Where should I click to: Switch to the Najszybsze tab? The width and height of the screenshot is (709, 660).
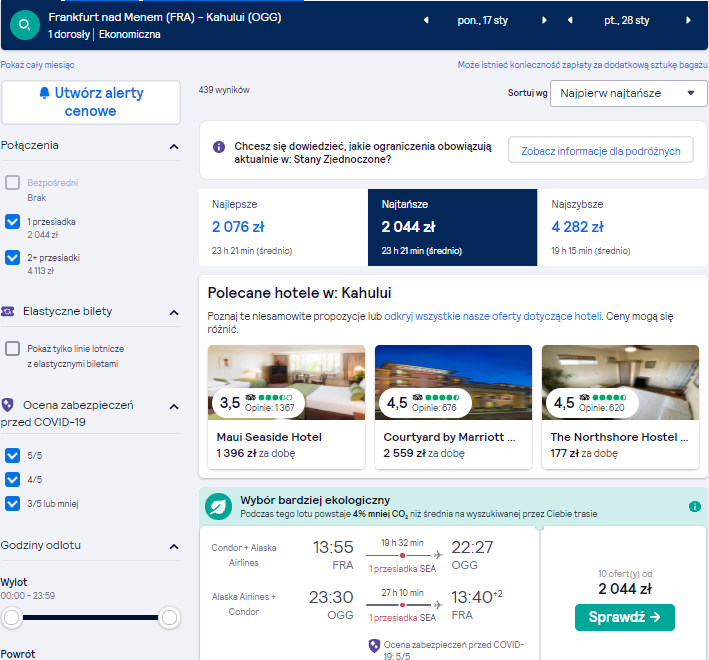pos(622,227)
